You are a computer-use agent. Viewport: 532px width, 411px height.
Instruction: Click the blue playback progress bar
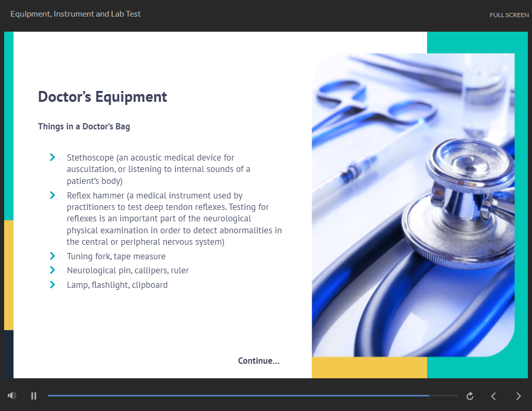[238, 396]
